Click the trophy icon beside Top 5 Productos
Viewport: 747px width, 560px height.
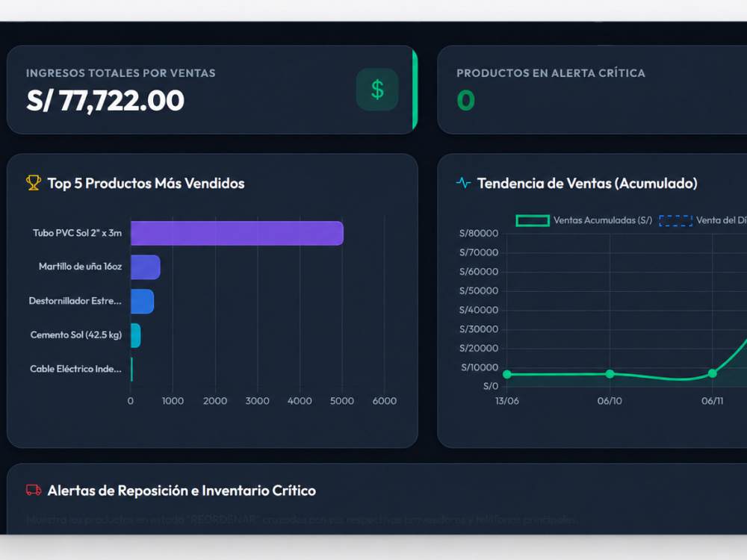click(x=34, y=183)
